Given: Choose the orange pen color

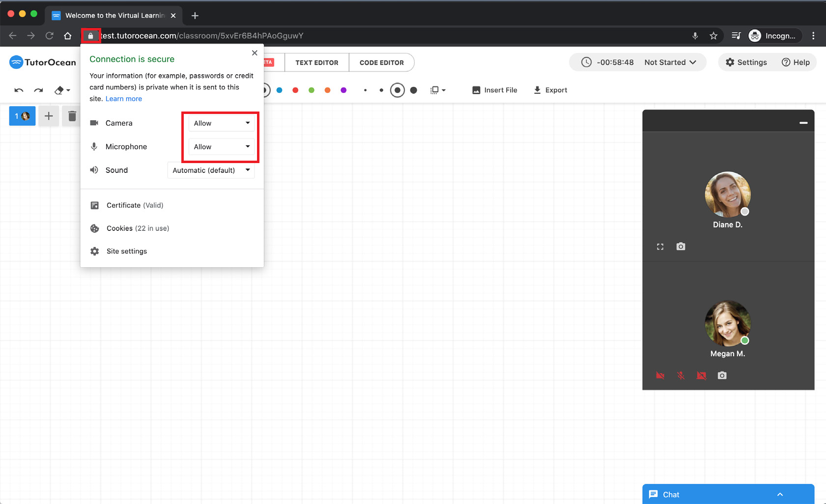Looking at the screenshot, I should (x=327, y=90).
